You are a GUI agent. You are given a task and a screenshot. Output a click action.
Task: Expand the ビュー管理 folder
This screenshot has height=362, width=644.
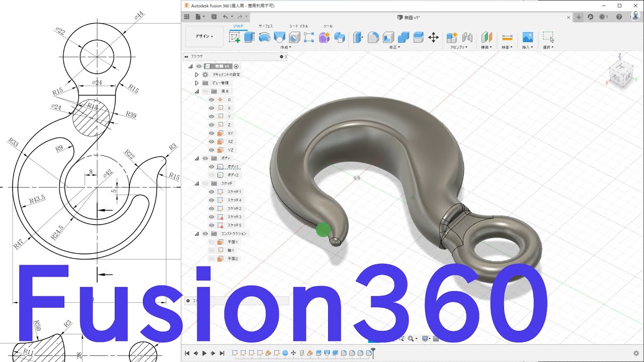pos(197,83)
